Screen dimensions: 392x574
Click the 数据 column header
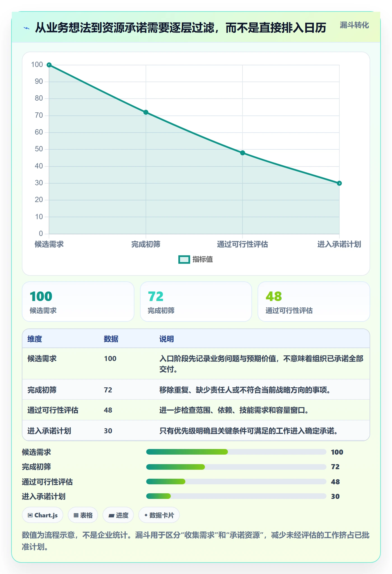[x=111, y=339]
